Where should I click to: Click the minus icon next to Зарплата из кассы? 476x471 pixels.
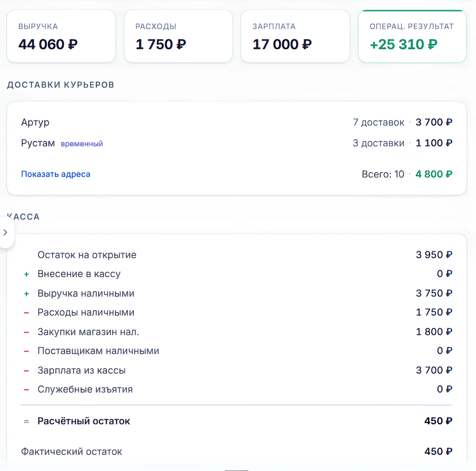tap(27, 371)
